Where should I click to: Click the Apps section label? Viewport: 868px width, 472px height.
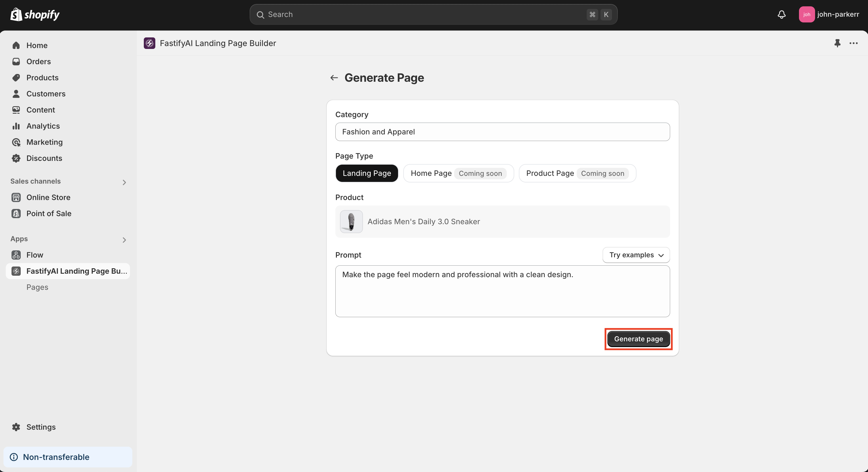[x=19, y=239]
